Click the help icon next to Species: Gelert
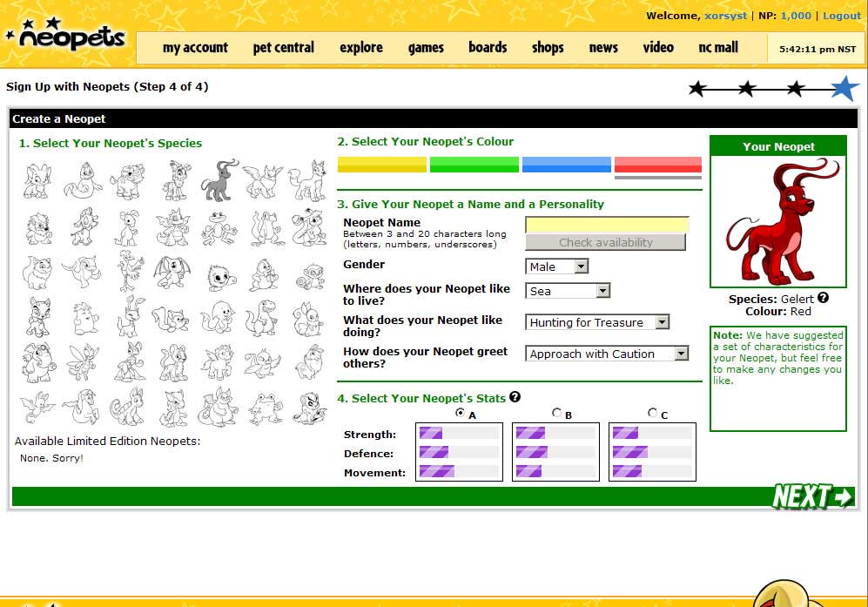This screenshot has width=868, height=607. (x=823, y=298)
